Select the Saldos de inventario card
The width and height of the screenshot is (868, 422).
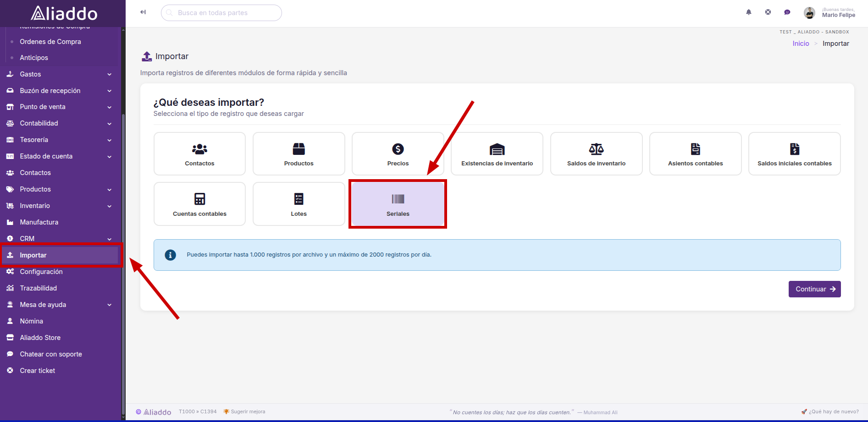[x=597, y=154]
